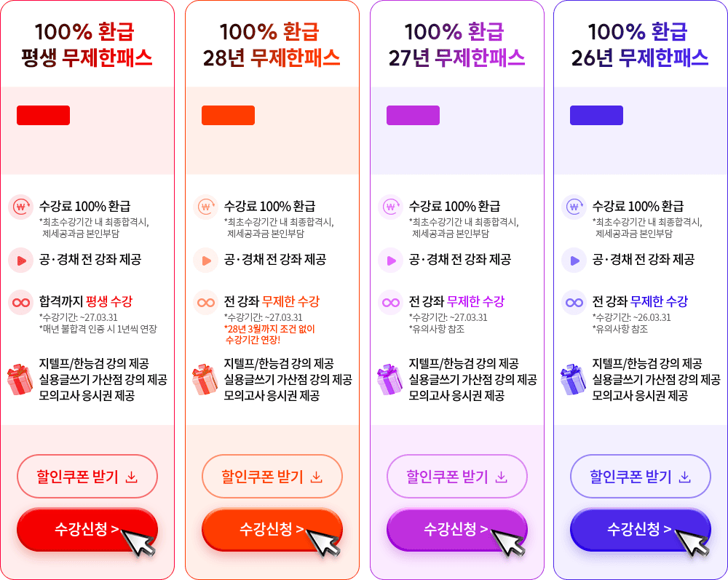Click the 28년 3월까지 조건 없이 수강기간 연장 note
This screenshot has height=580, width=728.
click(269, 334)
